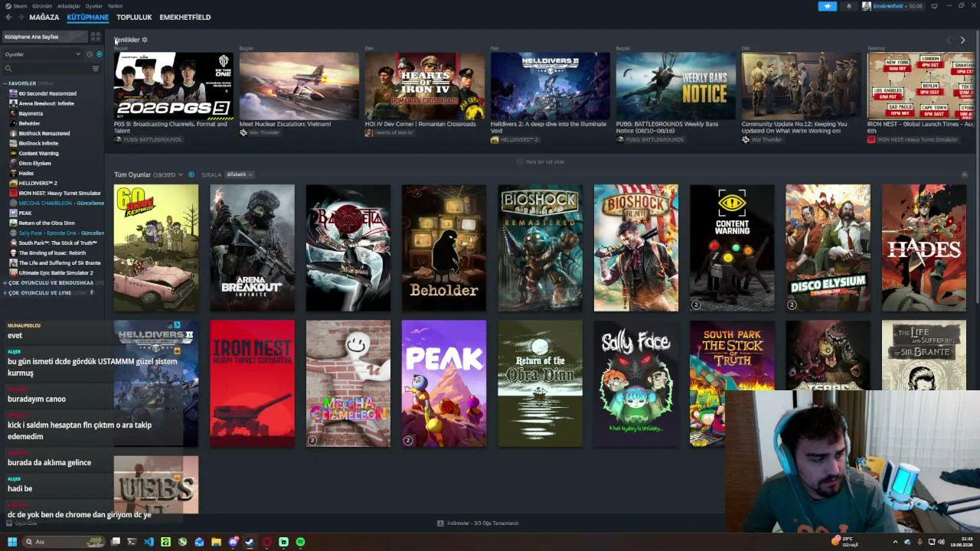Toggle ready-to-play filter in sidebar

(x=99, y=54)
